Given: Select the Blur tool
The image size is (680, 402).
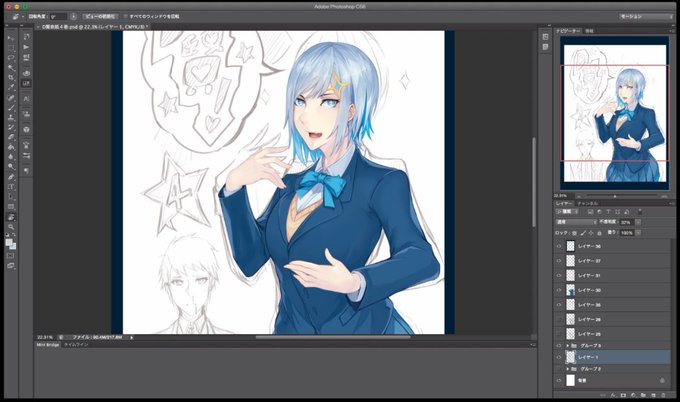Looking at the screenshot, I should tap(11, 157).
